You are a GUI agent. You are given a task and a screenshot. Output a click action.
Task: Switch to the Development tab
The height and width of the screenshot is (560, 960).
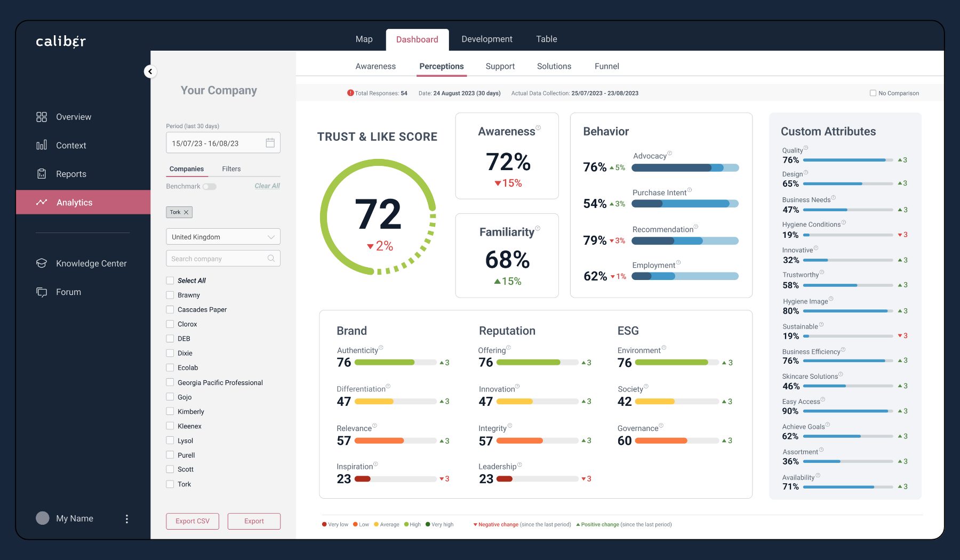coord(486,39)
